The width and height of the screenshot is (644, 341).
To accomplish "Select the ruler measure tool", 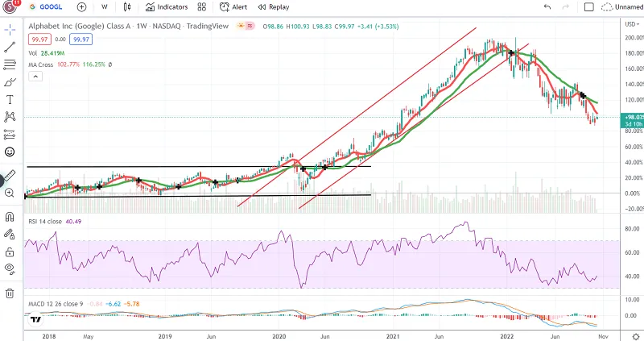I will click(x=10, y=175).
